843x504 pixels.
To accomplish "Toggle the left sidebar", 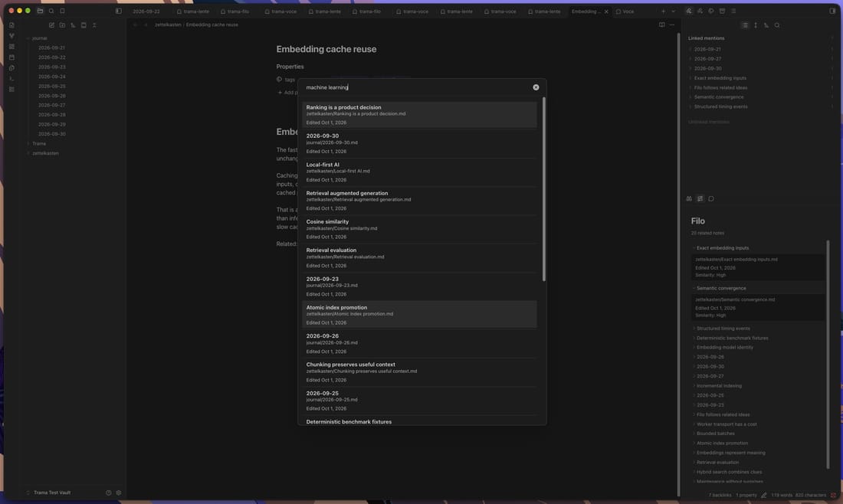I will click(118, 11).
